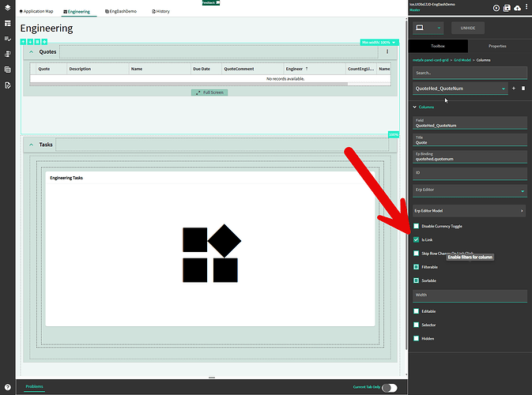
Task: Check the Editable checkbox
Action: pos(417,311)
